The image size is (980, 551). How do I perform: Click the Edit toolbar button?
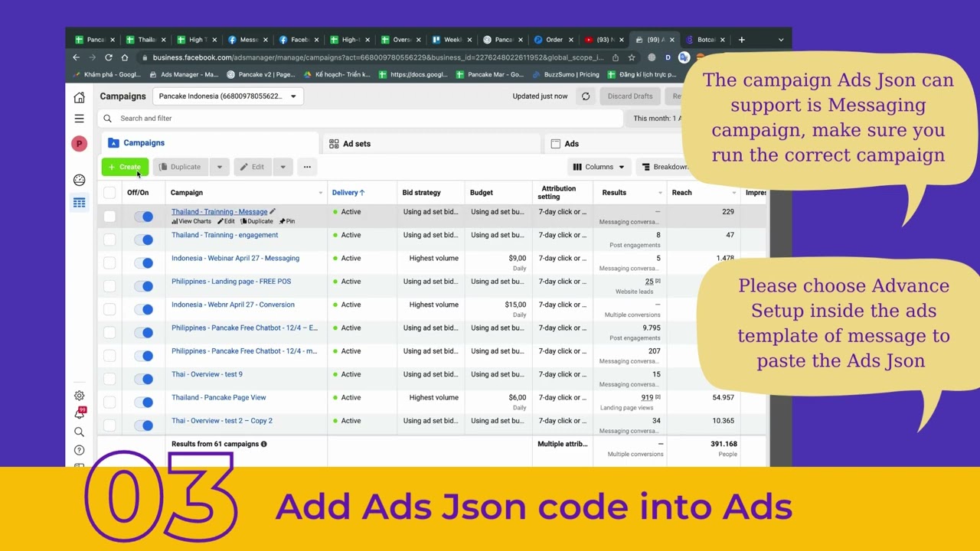click(253, 167)
